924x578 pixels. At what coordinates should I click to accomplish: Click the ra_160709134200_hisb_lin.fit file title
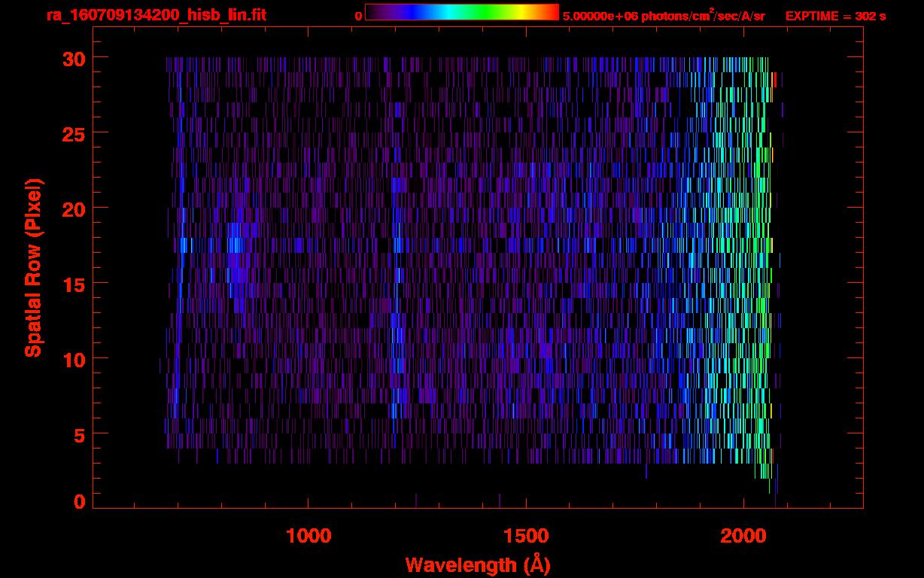point(156,15)
